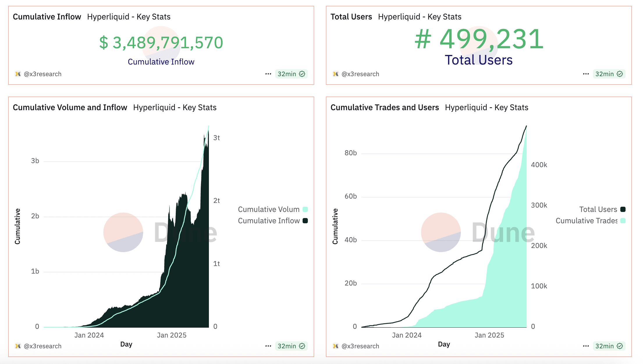
Task: Open @x3research link under Volume and Inflow chart
Action: (42, 346)
